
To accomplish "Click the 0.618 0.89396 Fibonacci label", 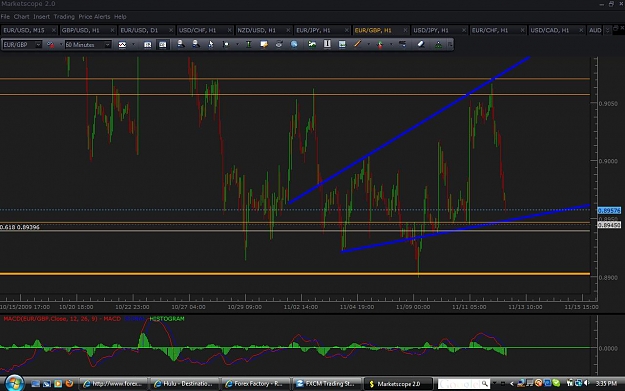I will coord(20,227).
